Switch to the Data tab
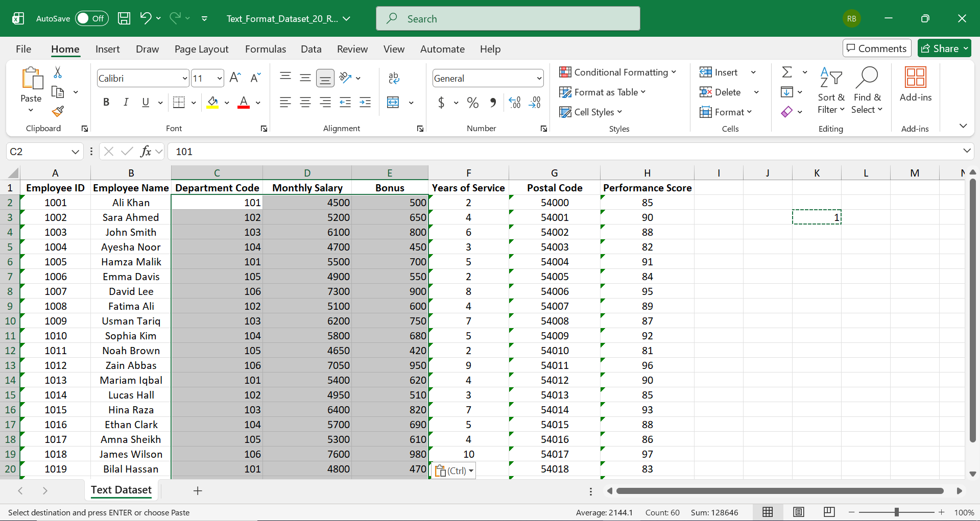This screenshot has width=980, height=521. pos(311,49)
